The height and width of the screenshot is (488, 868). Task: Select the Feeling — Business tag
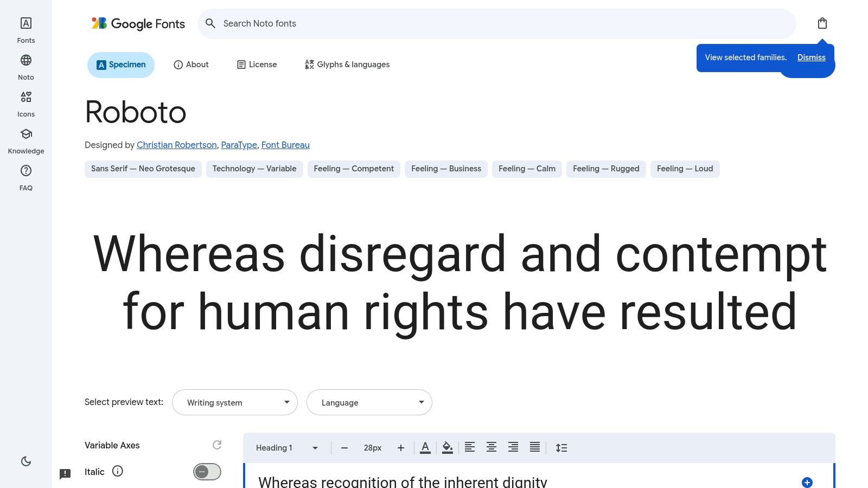click(x=446, y=169)
